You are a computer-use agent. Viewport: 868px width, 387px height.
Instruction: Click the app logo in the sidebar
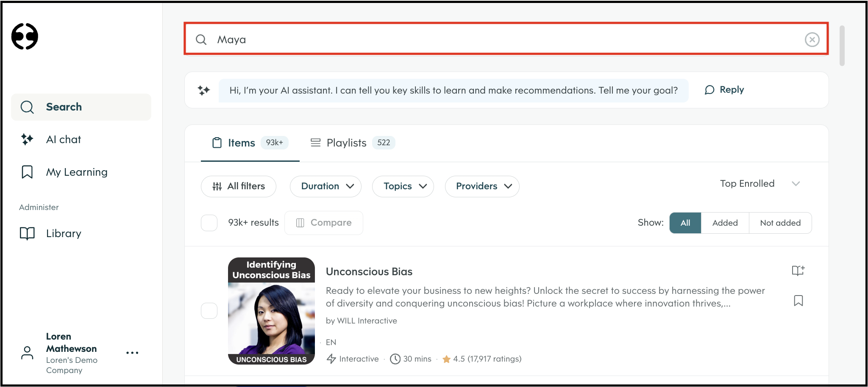pyautogui.click(x=25, y=36)
